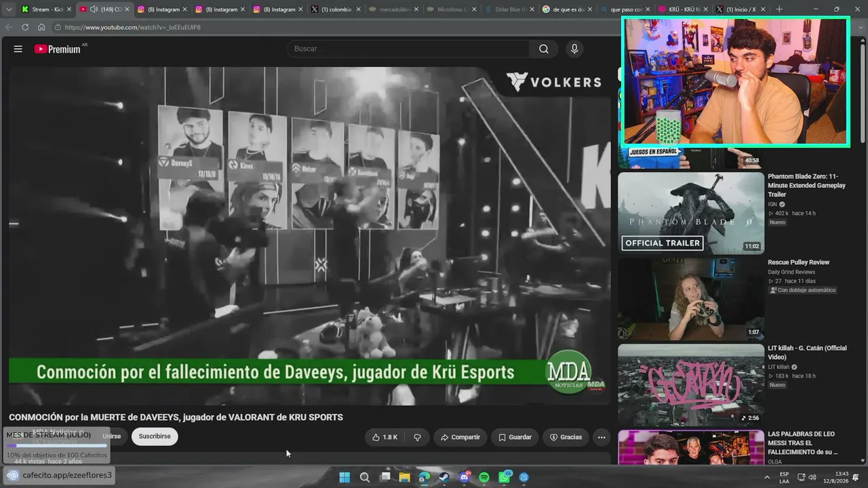Reload the page in the browser
Screen dimensions: 868x488
[x=25, y=27]
